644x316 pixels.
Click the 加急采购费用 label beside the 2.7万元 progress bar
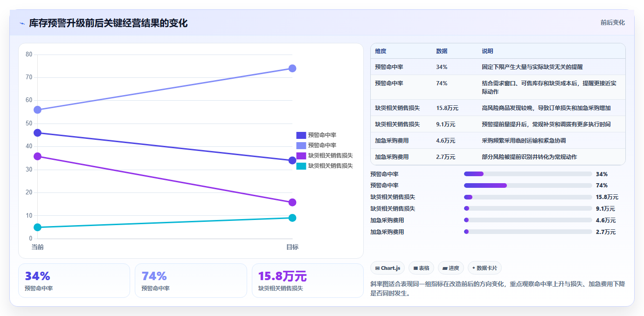[387, 232]
